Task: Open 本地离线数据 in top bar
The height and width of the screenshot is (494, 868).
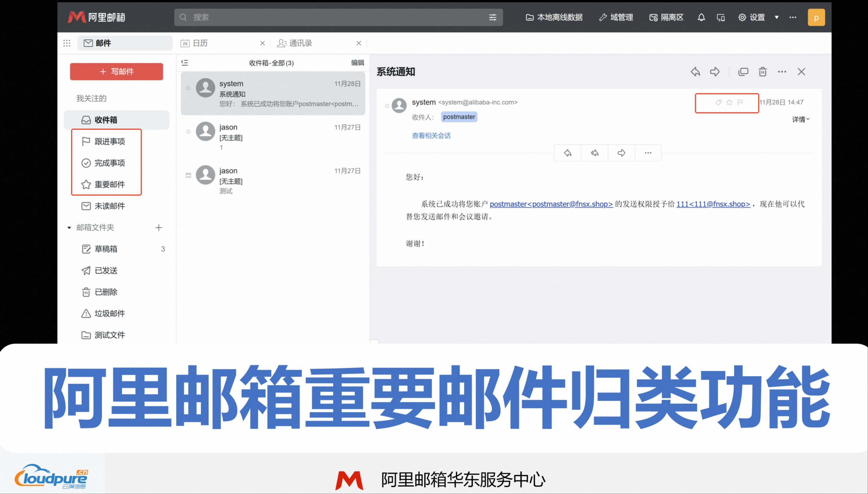Action: click(x=554, y=17)
